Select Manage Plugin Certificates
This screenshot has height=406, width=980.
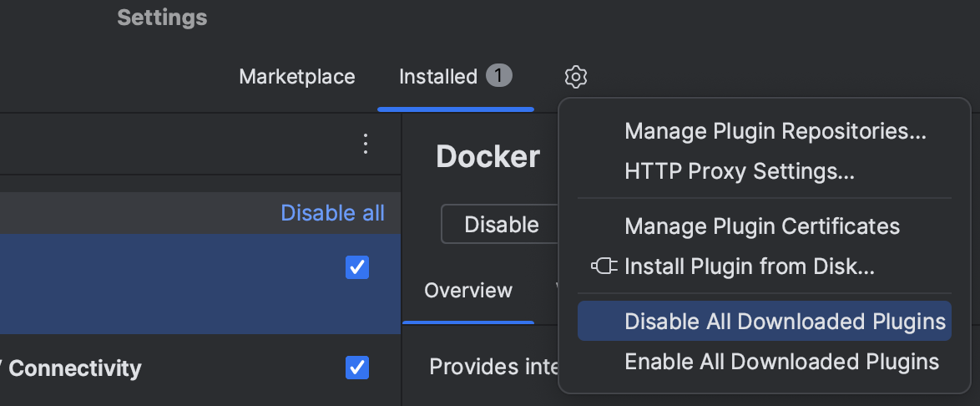(762, 226)
